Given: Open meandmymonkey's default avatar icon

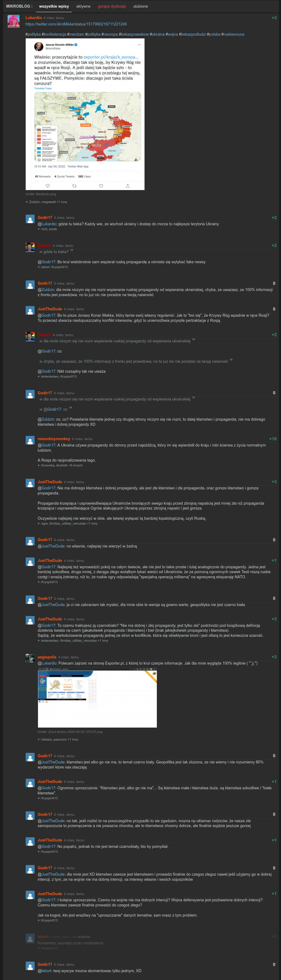Looking at the screenshot, I should [30, 440].
